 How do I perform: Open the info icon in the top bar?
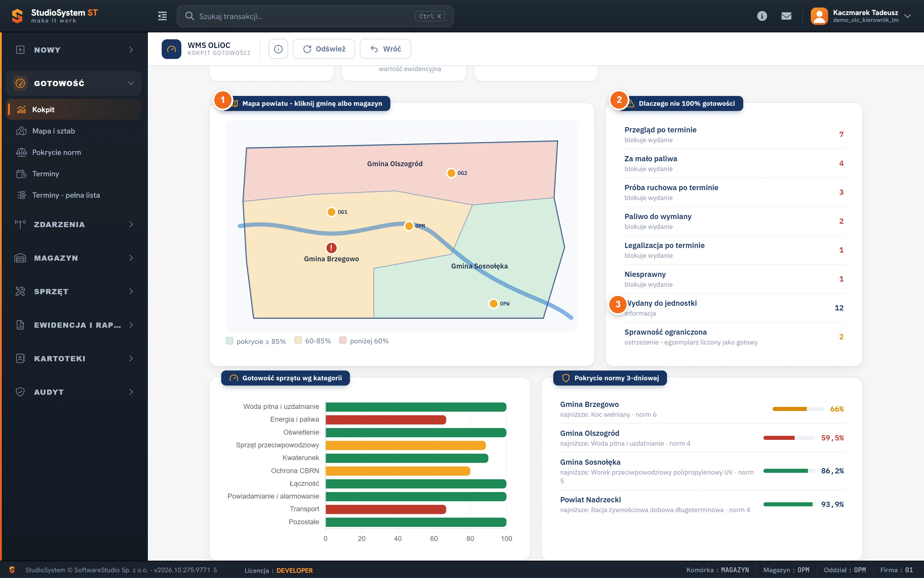tap(762, 16)
